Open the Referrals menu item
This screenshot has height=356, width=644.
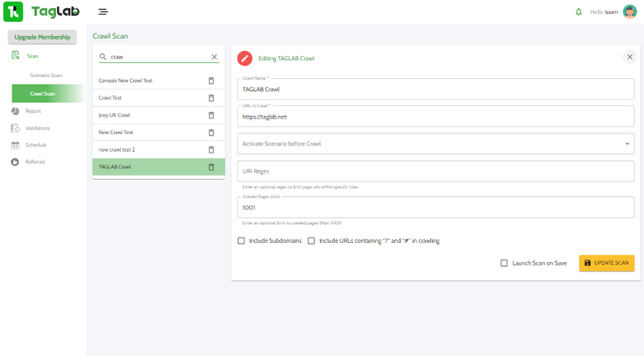click(35, 162)
